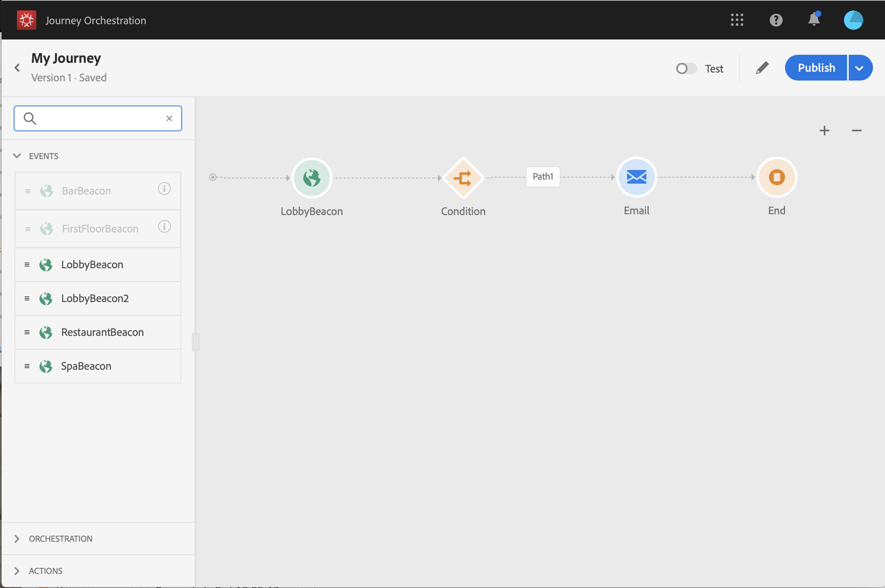
Task: Enable the Test mode toggle
Action: (x=686, y=68)
